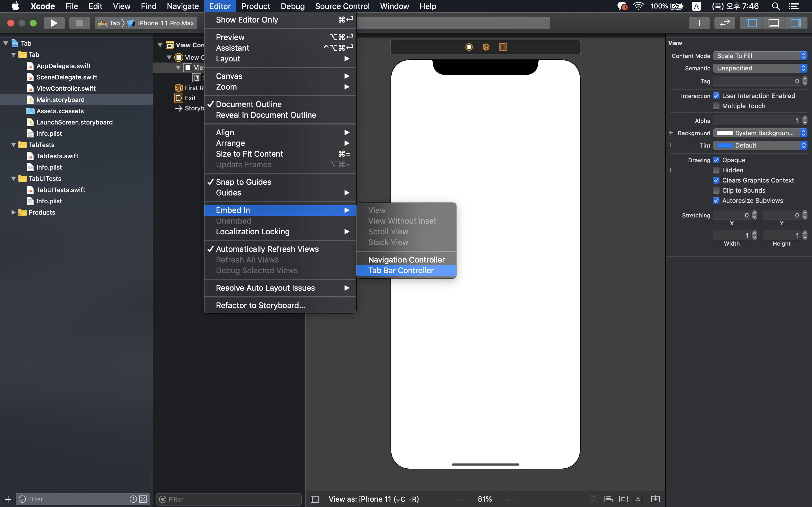Viewport: 812px width, 507px height.
Task: Toggle the Inspectors panel icon
Action: click(796, 23)
